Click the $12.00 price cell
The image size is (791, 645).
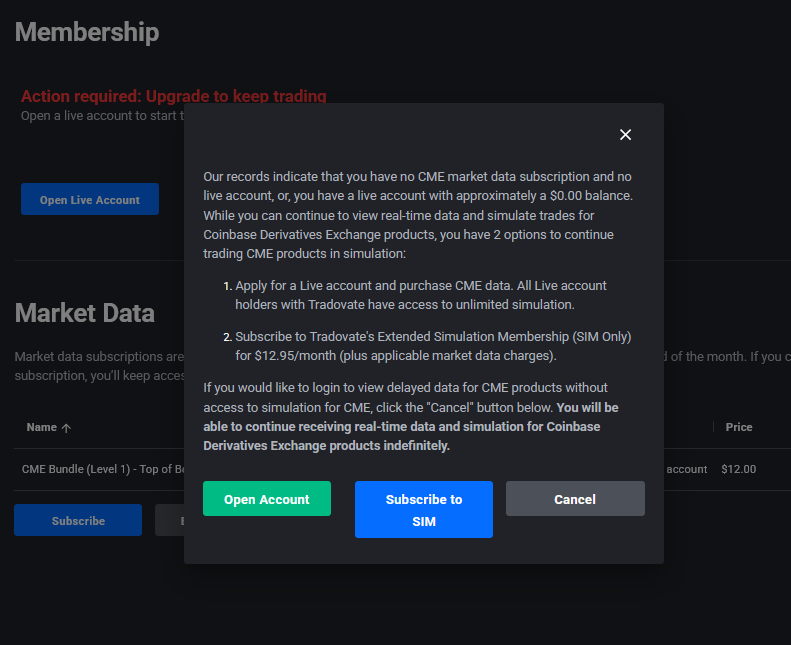coord(739,469)
